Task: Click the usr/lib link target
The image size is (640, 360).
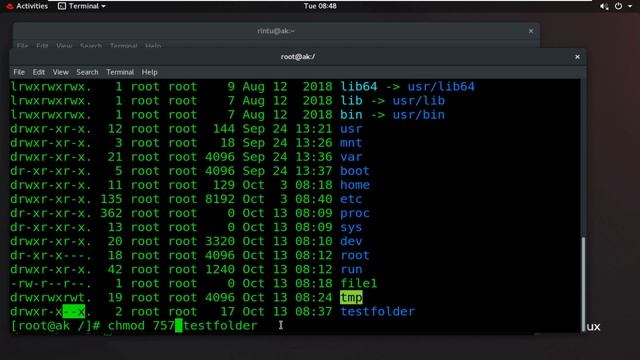Action: (x=418, y=101)
